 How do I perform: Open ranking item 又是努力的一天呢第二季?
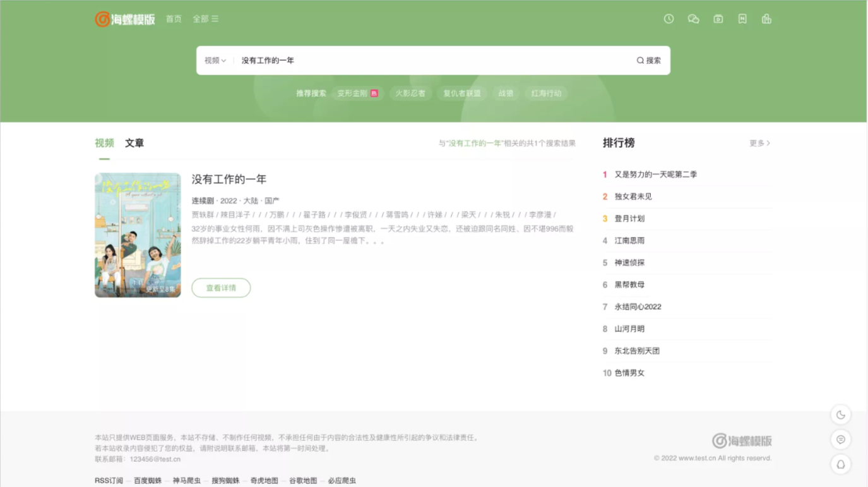tap(655, 174)
